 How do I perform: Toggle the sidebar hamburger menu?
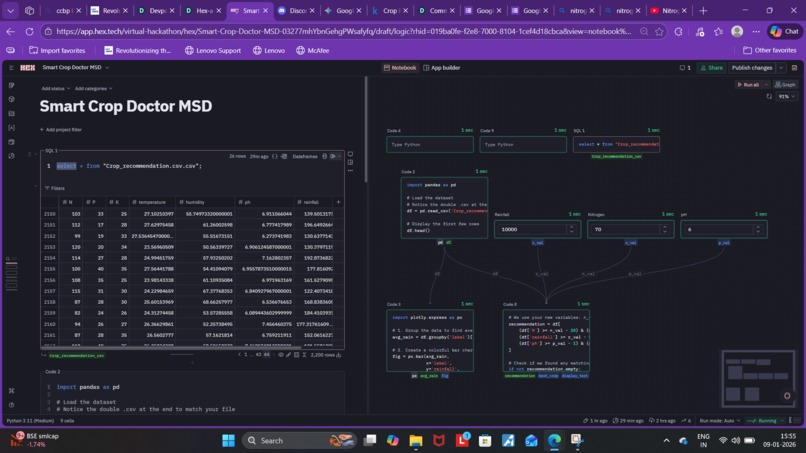[x=11, y=67]
